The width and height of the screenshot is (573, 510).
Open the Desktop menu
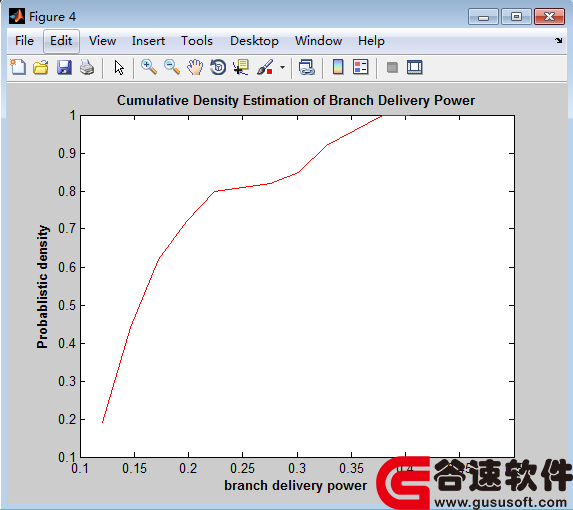tap(254, 41)
